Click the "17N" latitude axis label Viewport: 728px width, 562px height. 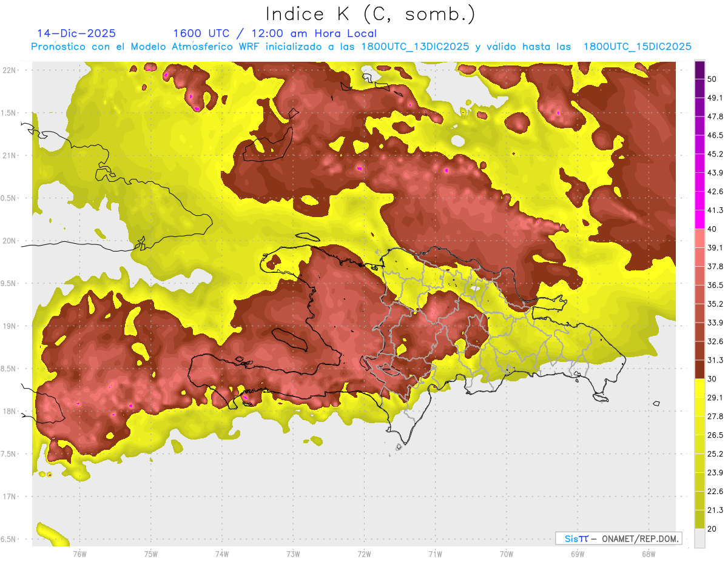(x=9, y=497)
